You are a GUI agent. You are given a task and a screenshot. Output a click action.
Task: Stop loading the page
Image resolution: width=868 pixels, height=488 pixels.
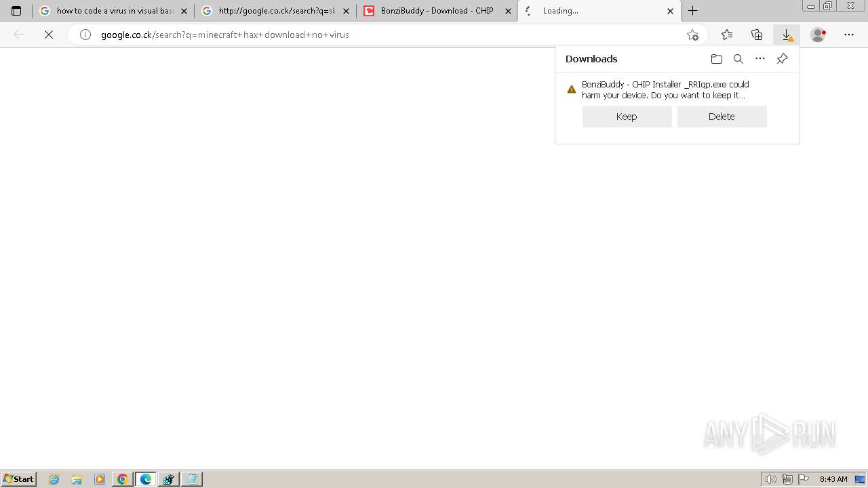[x=49, y=35]
